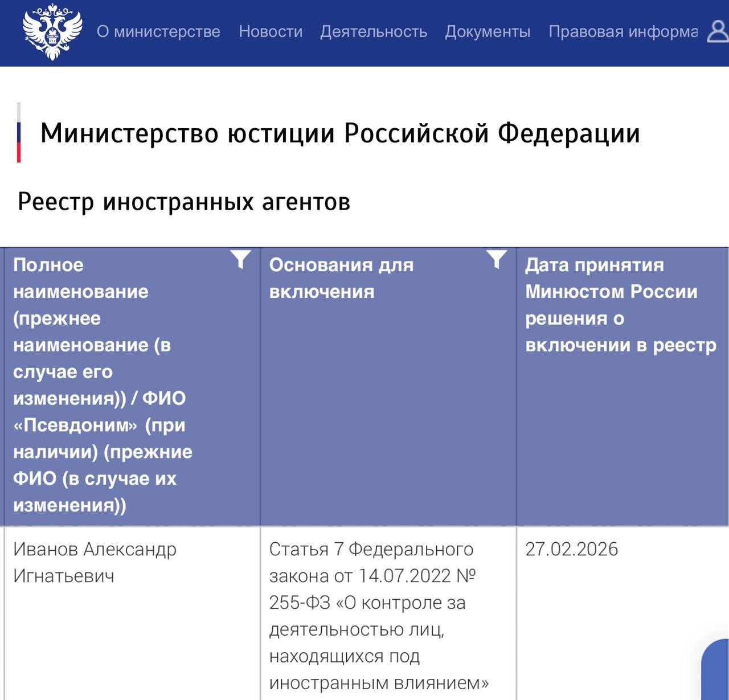The height and width of the screenshot is (700, 729).
Task: Click the blue floating button at right edge
Action: 717,671
